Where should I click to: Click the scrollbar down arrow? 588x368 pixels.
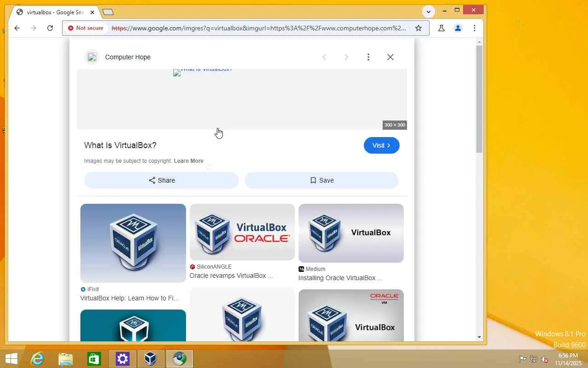click(x=479, y=337)
